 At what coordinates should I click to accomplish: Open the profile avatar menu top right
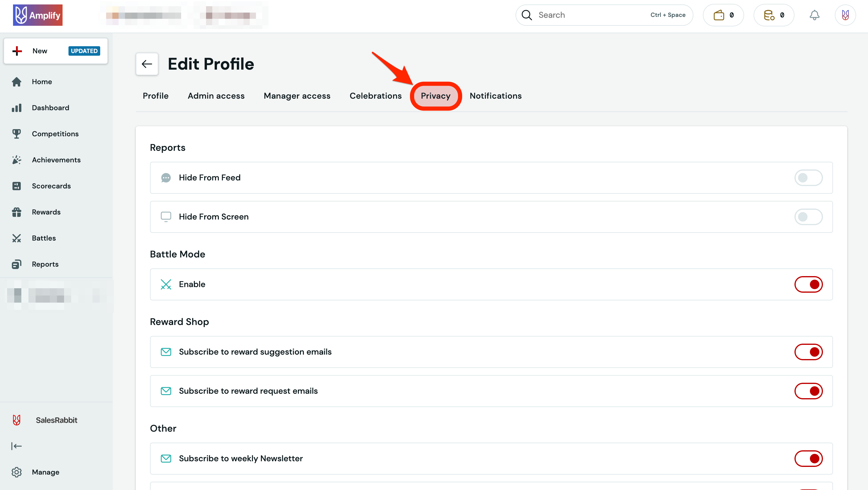point(845,15)
